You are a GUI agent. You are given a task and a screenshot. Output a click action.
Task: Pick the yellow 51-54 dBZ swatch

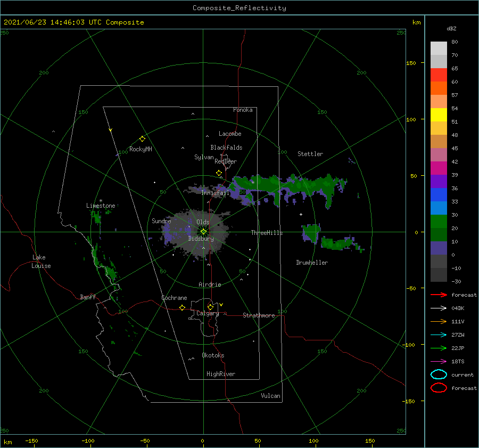(439, 115)
